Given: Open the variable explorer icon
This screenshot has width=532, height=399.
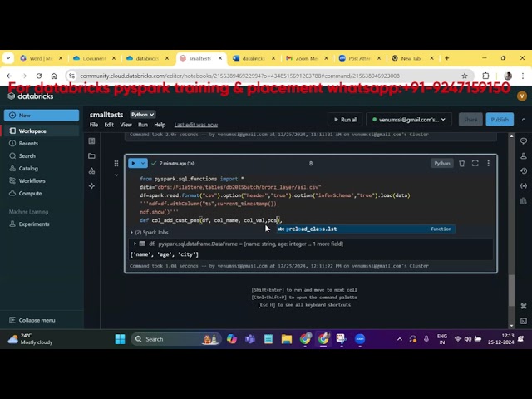Looking at the screenshot, I should click(x=524, y=185).
